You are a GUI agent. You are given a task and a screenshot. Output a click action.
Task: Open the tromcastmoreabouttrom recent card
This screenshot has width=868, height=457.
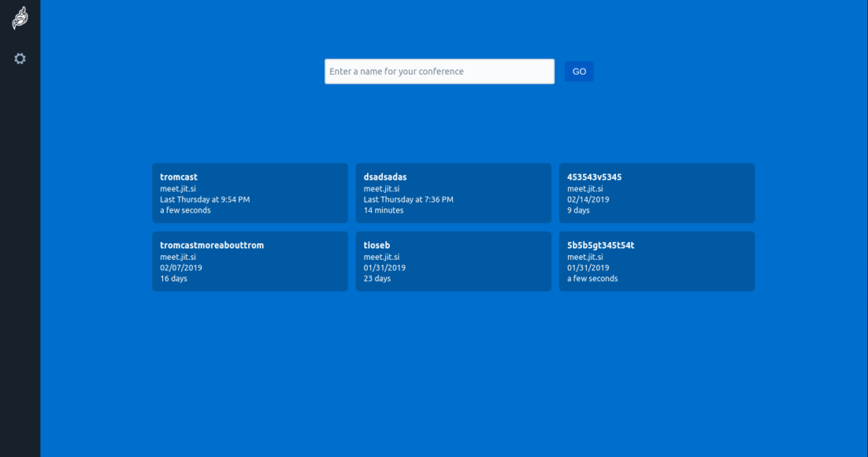click(x=250, y=261)
